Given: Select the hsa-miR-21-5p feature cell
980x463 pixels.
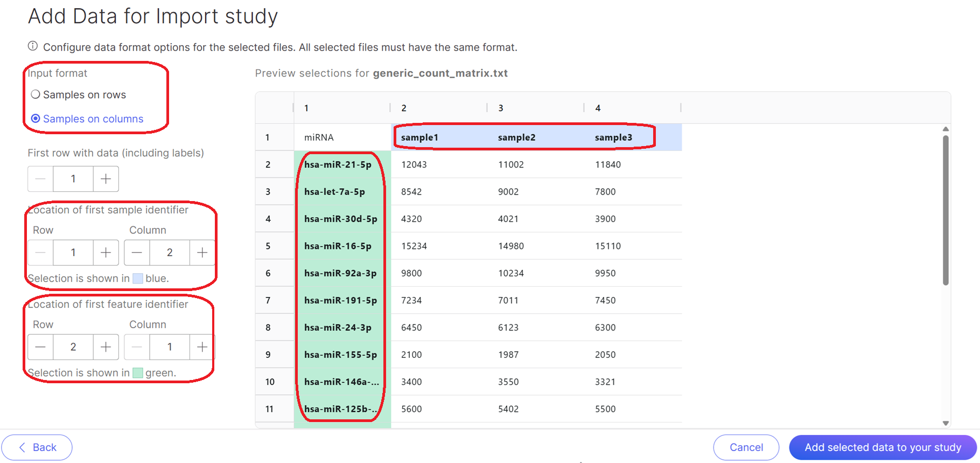Looking at the screenshot, I should (338, 164).
